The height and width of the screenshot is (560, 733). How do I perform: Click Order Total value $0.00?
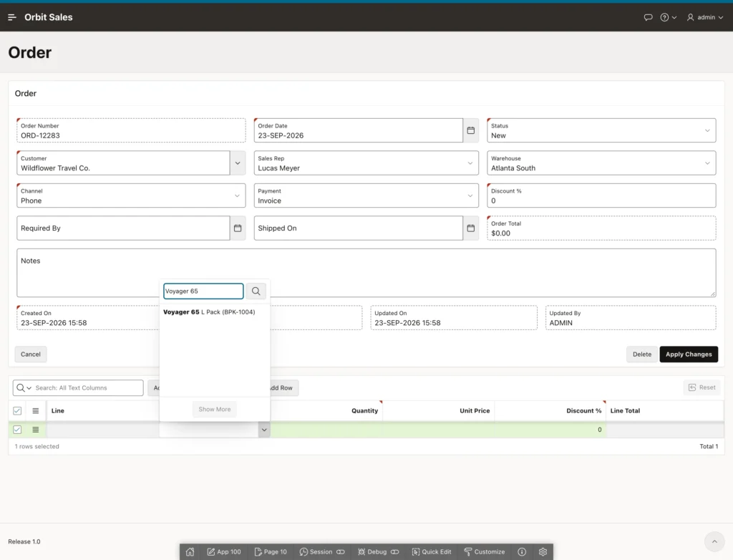[500, 233]
